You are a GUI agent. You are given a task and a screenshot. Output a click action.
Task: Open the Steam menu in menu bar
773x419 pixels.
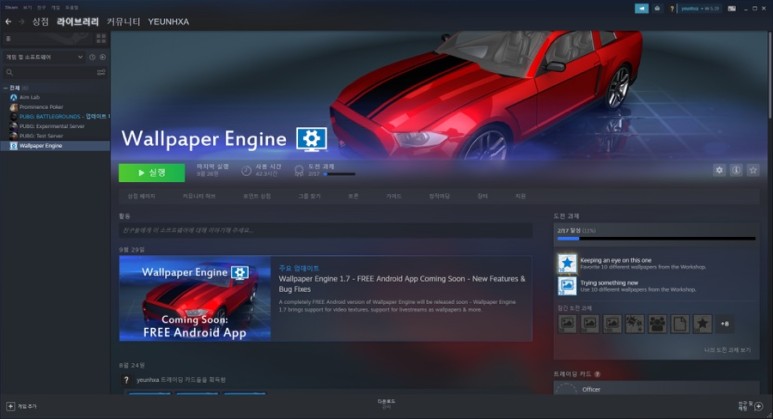[11, 7]
